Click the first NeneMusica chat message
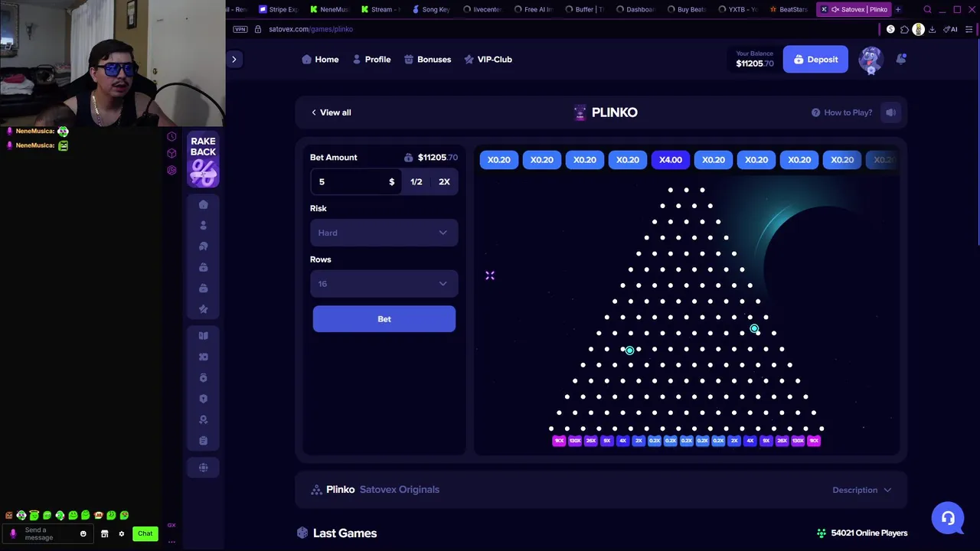The height and width of the screenshot is (551, 980). [x=38, y=131]
